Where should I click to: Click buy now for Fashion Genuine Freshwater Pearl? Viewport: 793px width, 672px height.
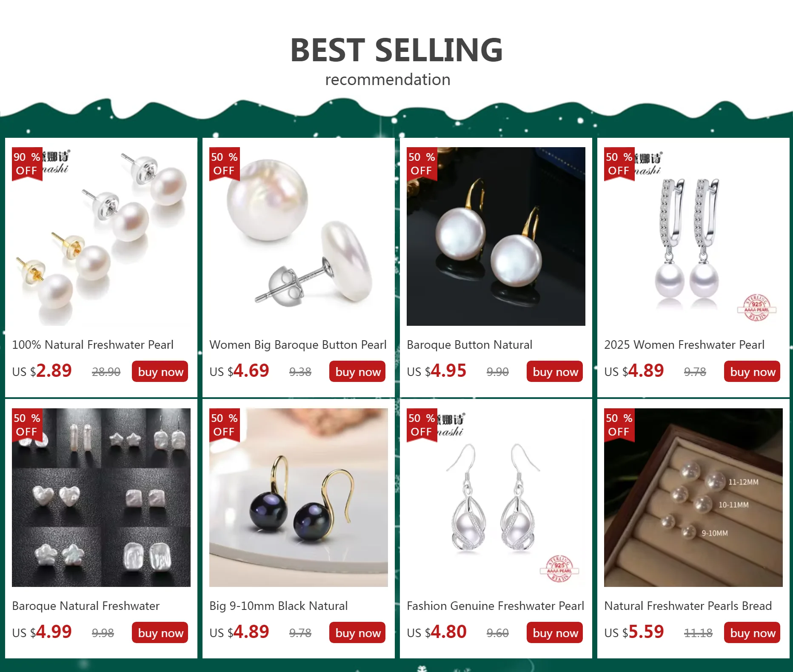[x=555, y=632]
